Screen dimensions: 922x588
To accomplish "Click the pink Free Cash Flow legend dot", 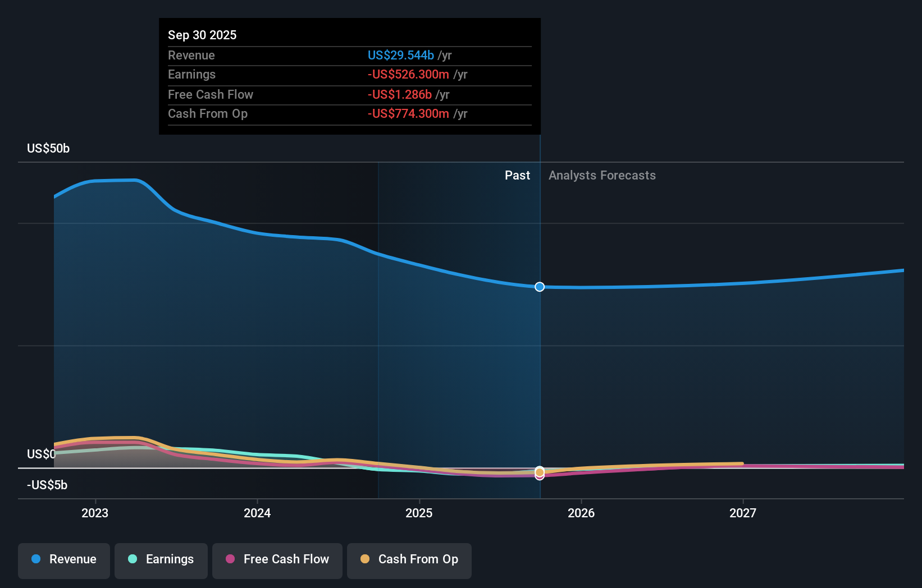I will (x=230, y=559).
